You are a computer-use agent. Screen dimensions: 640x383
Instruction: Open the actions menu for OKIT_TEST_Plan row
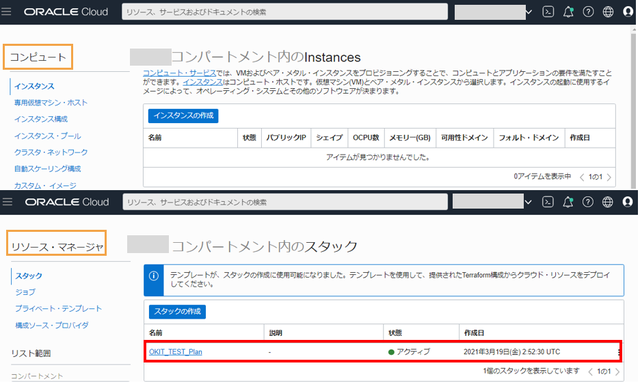click(x=619, y=352)
